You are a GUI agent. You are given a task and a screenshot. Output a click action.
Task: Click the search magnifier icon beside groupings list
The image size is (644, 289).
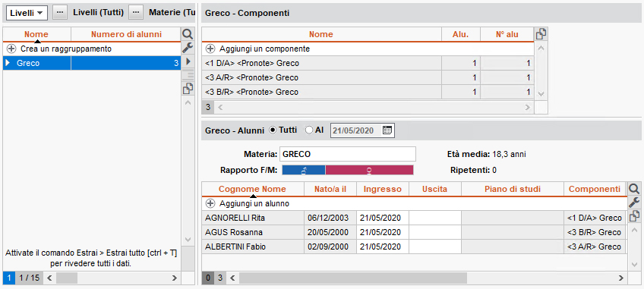(x=188, y=34)
